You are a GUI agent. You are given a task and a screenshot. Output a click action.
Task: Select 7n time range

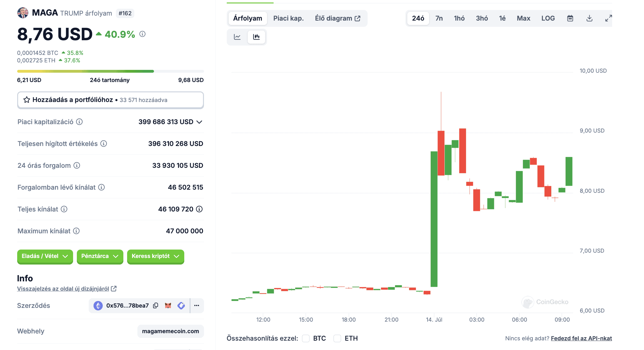click(439, 18)
